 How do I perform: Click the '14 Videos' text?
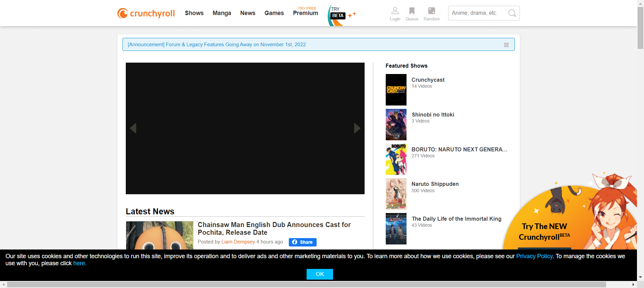422,86
